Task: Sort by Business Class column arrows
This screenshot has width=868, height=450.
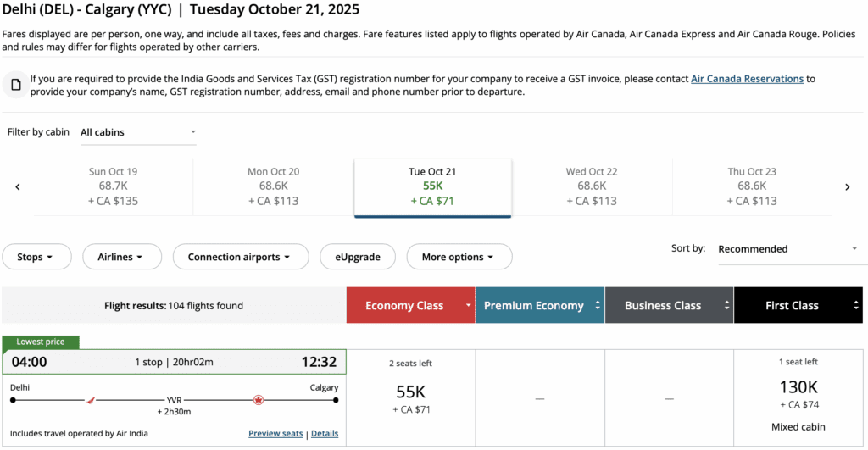Action: [x=727, y=306]
